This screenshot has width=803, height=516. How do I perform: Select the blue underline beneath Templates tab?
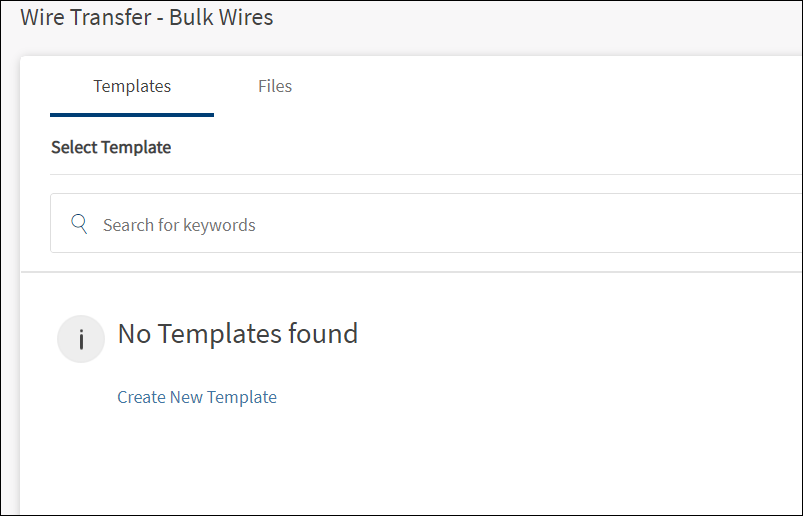[x=132, y=115]
